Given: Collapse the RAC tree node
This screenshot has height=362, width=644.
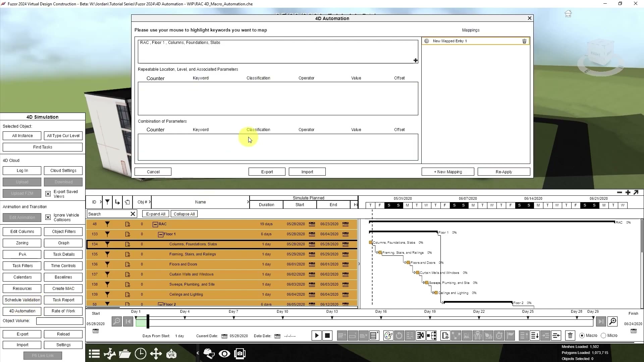Looking at the screenshot, I should (x=155, y=224).
